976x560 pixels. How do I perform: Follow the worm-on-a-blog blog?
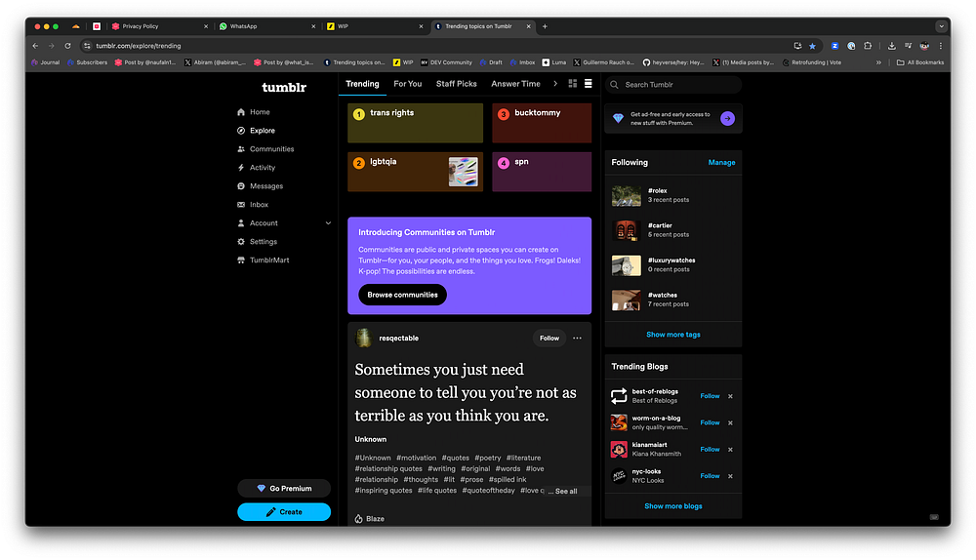[710, 423]
